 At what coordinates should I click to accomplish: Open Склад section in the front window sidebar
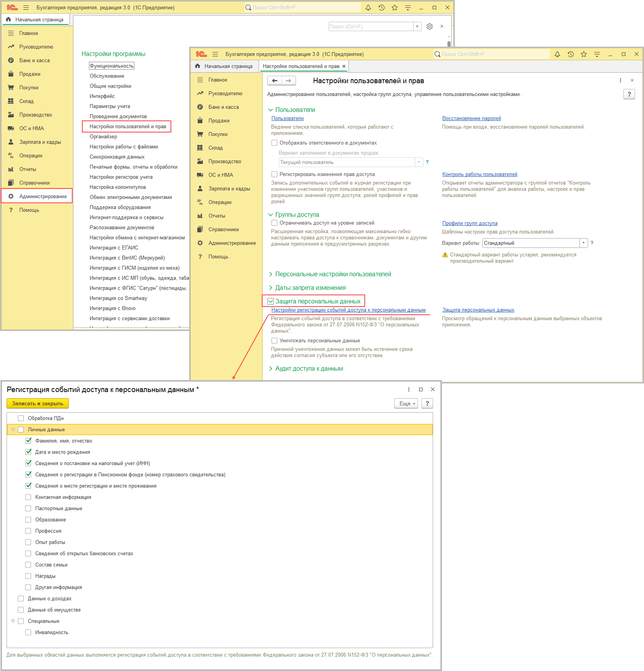coord(215,148)
